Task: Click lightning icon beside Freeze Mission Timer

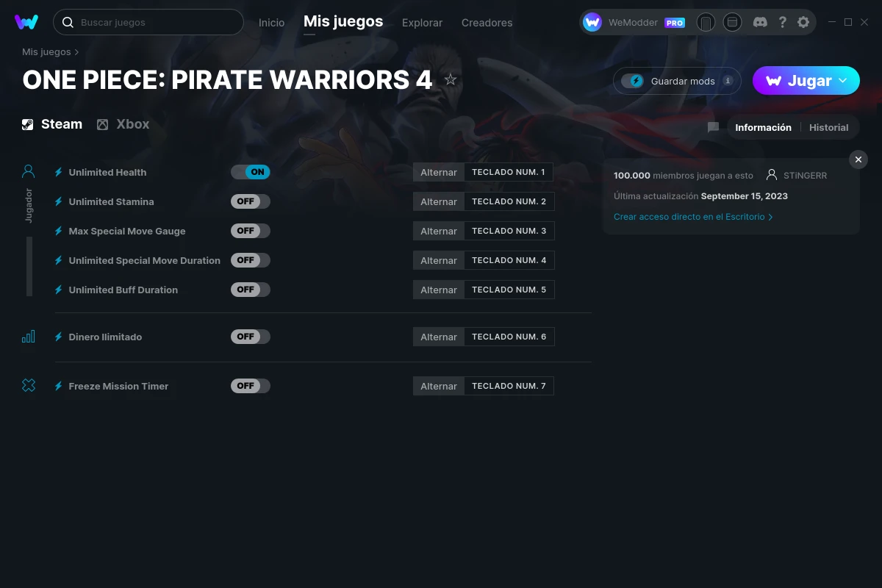Action: (59, 386)
